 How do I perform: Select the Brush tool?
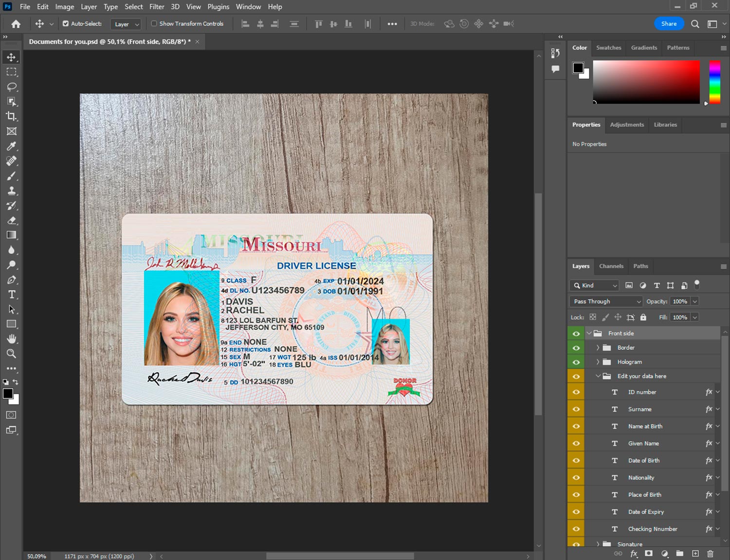[12, 176]
